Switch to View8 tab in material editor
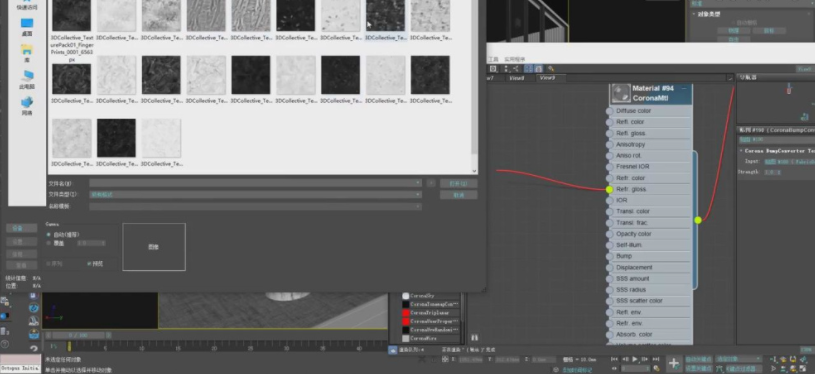 517,78
